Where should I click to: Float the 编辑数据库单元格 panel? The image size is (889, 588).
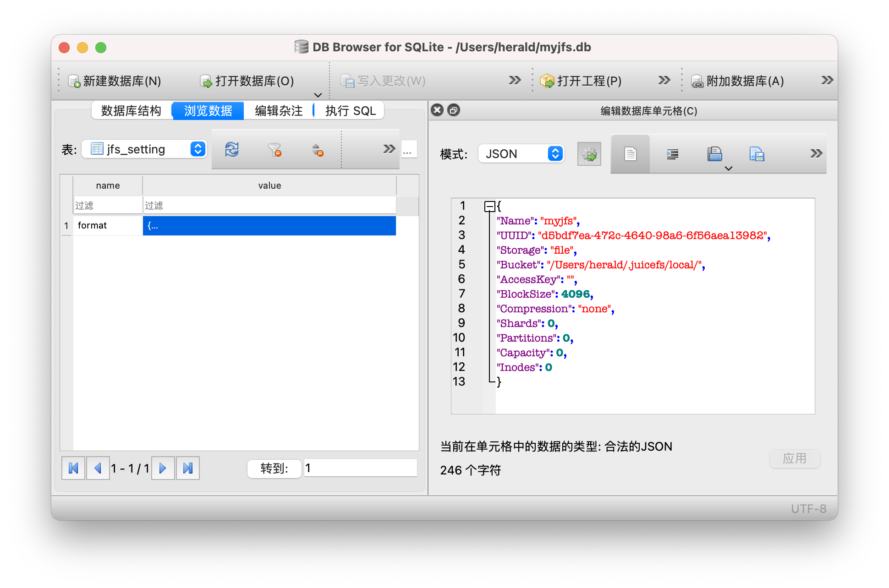(x=454, y=110)
